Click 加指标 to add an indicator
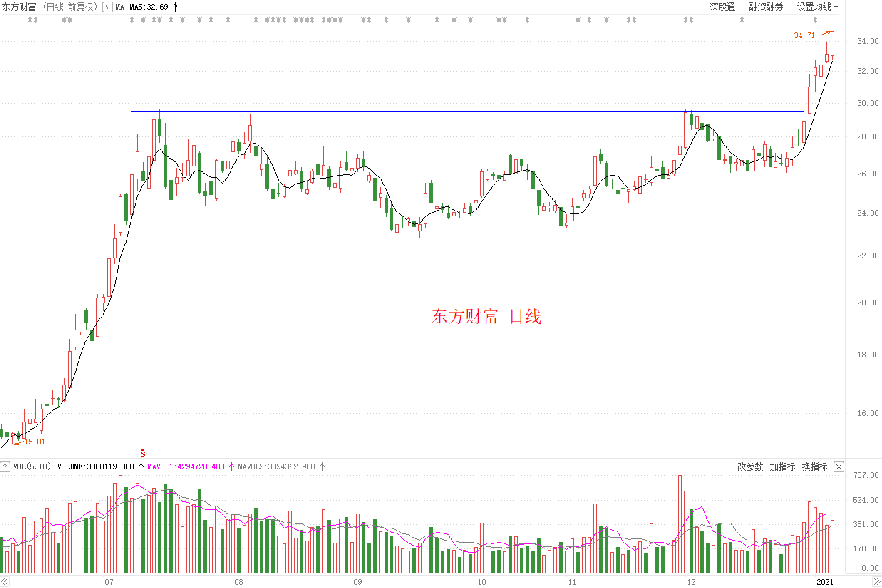The image size is (882, 588). tap(783, 467)
